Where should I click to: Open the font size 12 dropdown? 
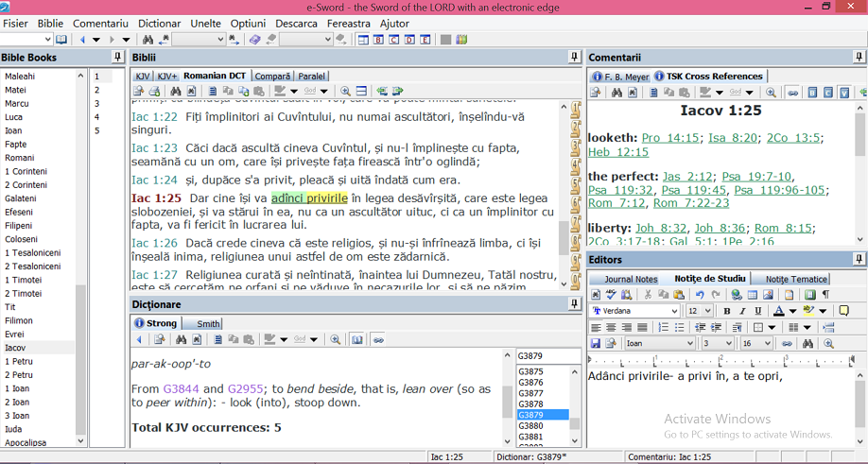708,311
